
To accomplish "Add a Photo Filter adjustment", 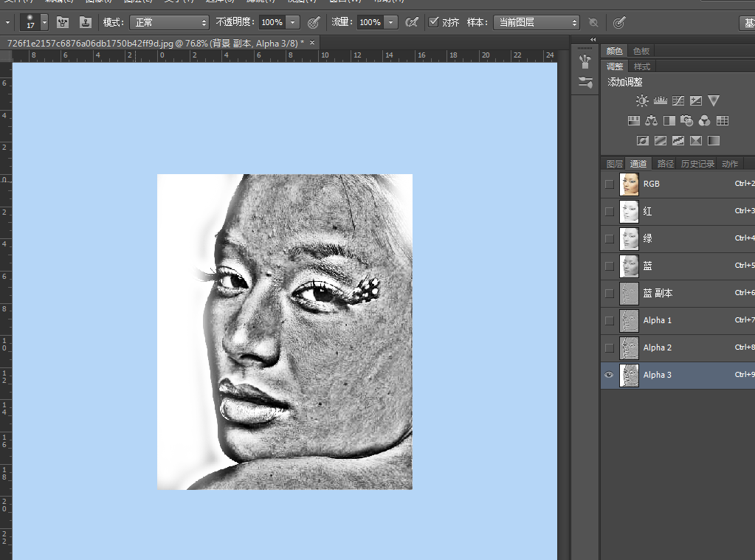I will (x=686, y=120).
